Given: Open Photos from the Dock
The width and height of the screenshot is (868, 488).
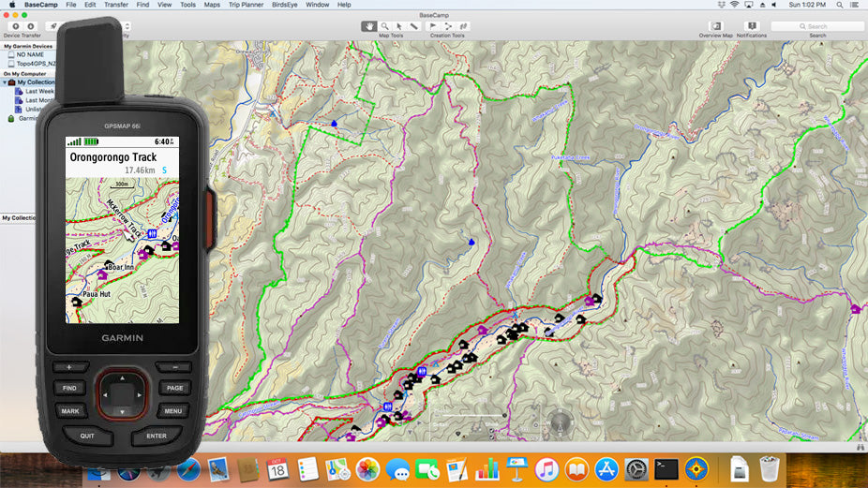Looking at the screenshot, I should (367, 469).
